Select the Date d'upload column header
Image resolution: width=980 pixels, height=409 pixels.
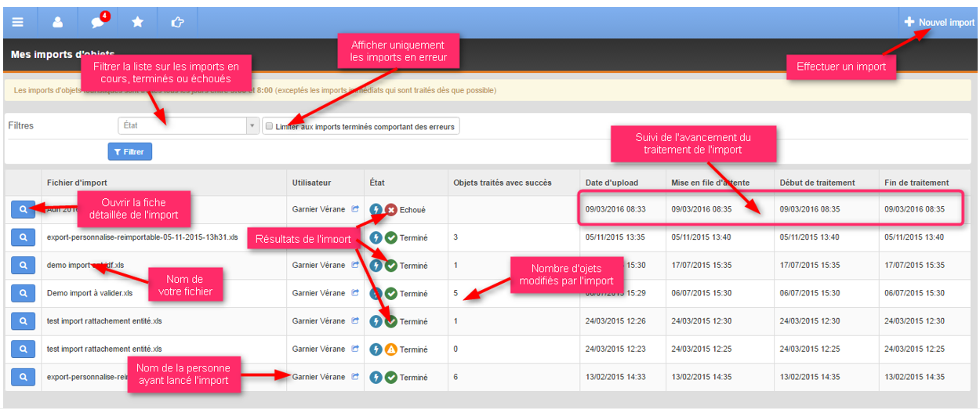(x=612, y=183)
